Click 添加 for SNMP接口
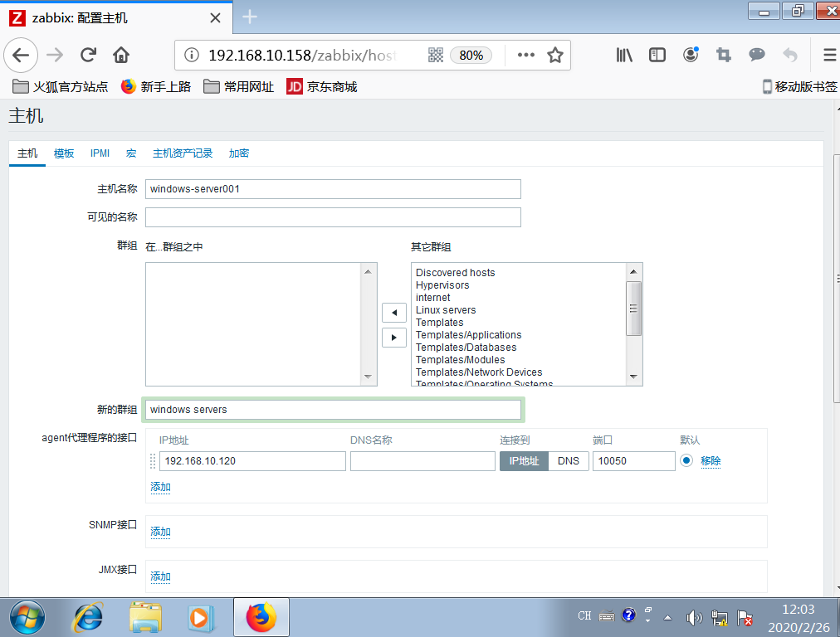Image resolution: width=840 pixels, height=637 pixels. click(160, 532)
